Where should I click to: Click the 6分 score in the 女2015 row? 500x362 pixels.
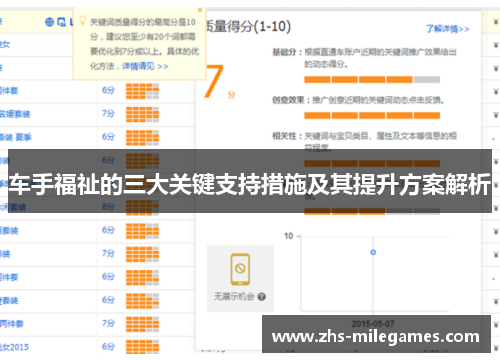point(108,347)
